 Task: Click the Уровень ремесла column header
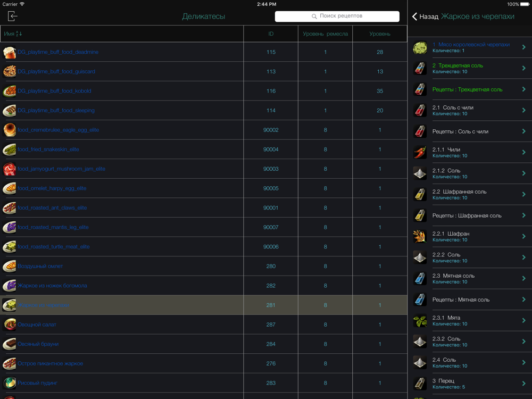coord(325,34)
